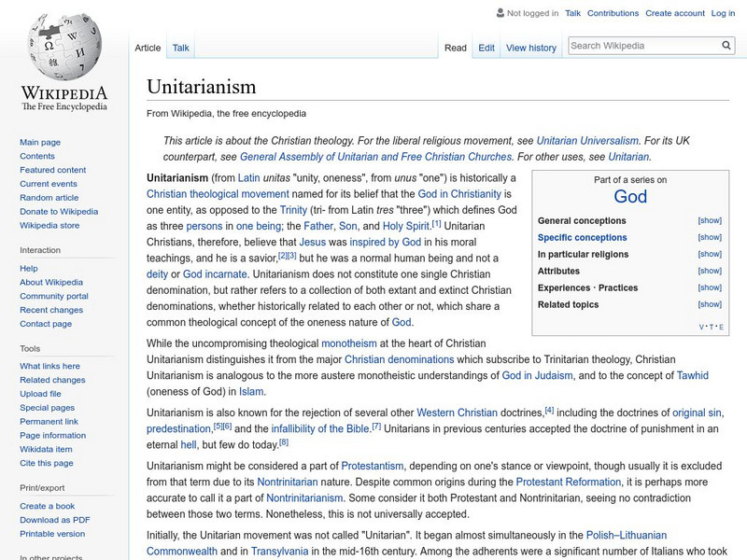Click the magnifying glass search icon
This screenshot has width=747, height=560.
[726, 44]
